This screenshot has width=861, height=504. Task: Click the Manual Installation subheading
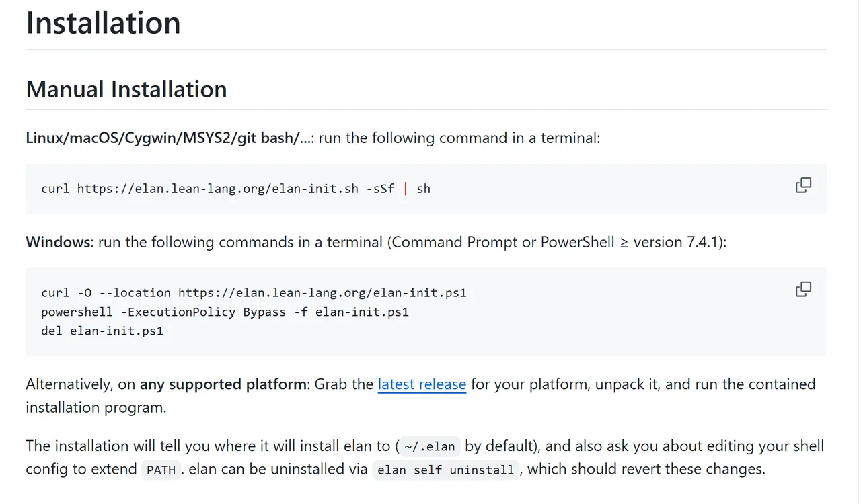[x=126, y=89]
